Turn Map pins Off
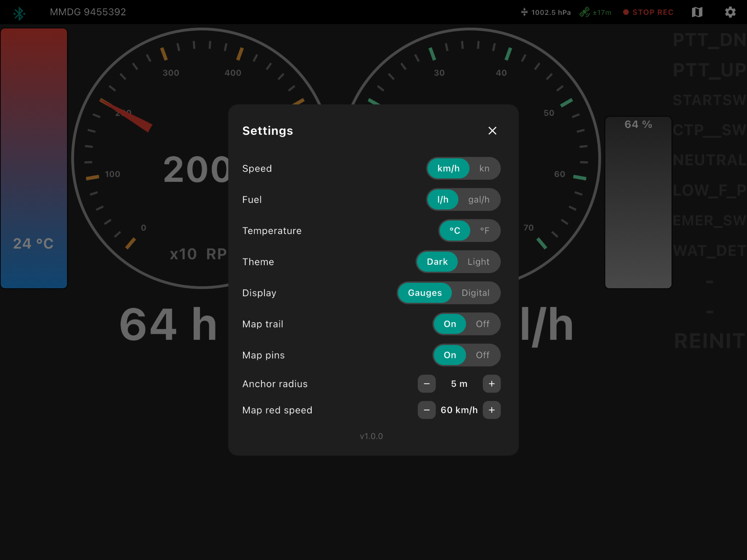Screen dimensions: 747x560 (482, 355)
